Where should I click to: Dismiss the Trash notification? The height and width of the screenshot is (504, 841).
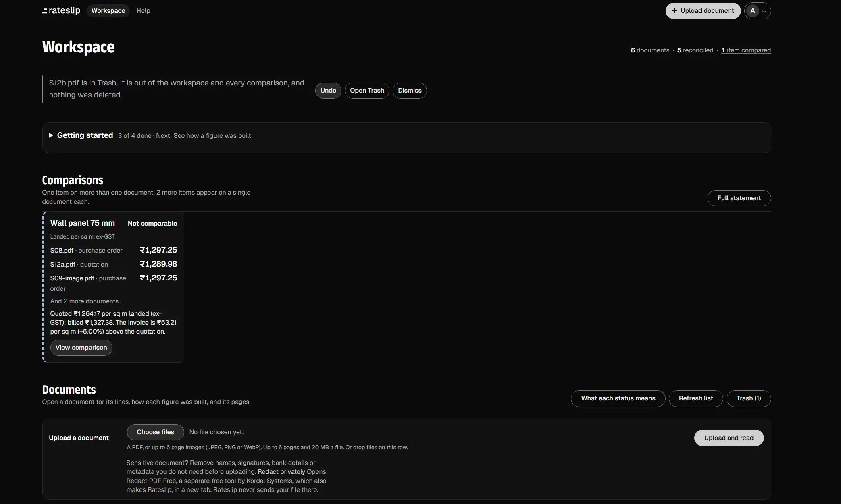(x=410, y=91)
